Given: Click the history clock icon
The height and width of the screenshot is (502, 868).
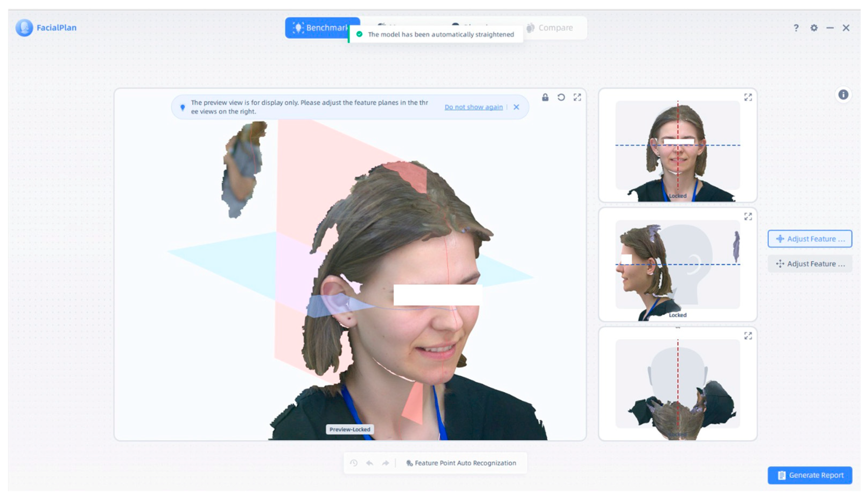Looking at the screenshot, I should (354, 463).
